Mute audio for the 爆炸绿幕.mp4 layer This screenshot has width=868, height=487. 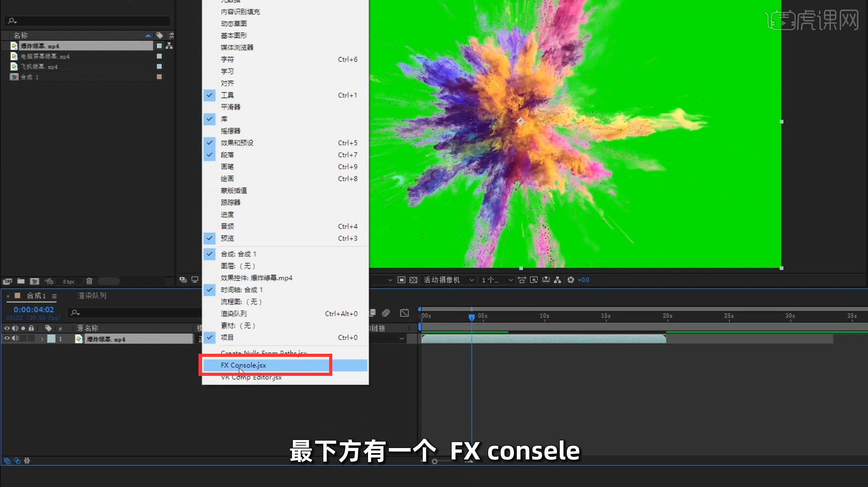[x=15, y=338]
